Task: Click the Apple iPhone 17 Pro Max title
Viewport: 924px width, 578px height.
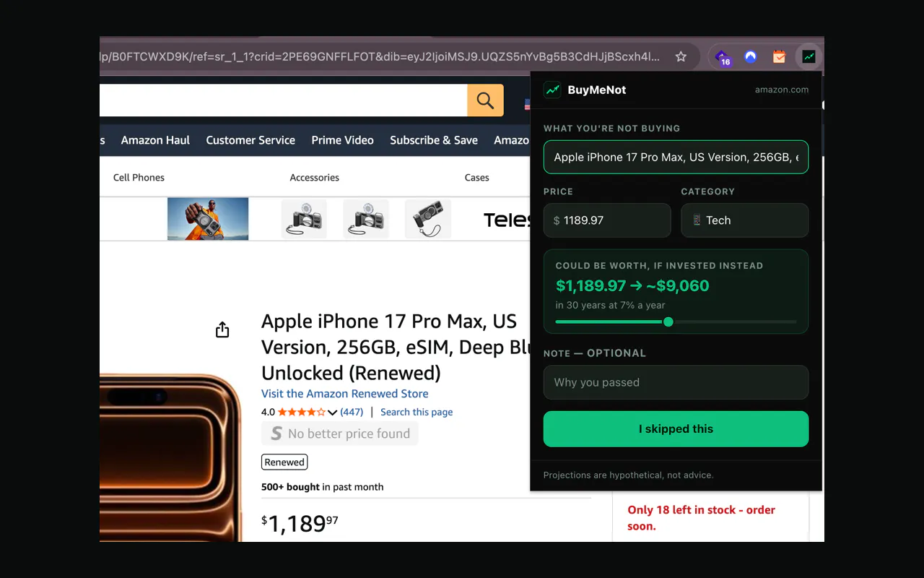Action: coord(396,347)
